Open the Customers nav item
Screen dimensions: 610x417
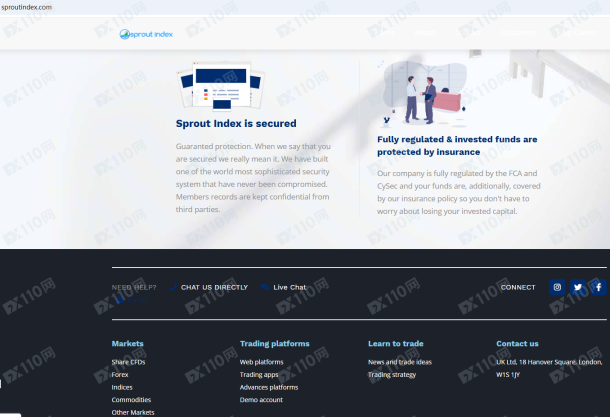[518, 33]
